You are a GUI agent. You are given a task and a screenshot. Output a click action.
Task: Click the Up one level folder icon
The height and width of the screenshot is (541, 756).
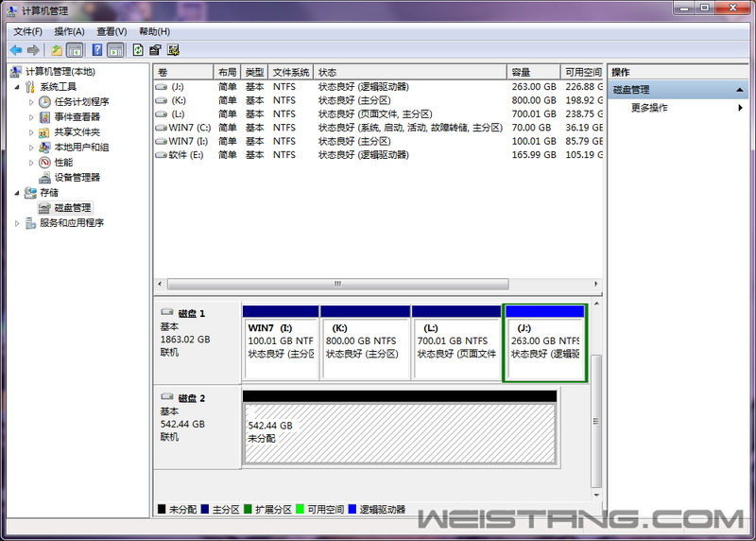tap(57, 50)
